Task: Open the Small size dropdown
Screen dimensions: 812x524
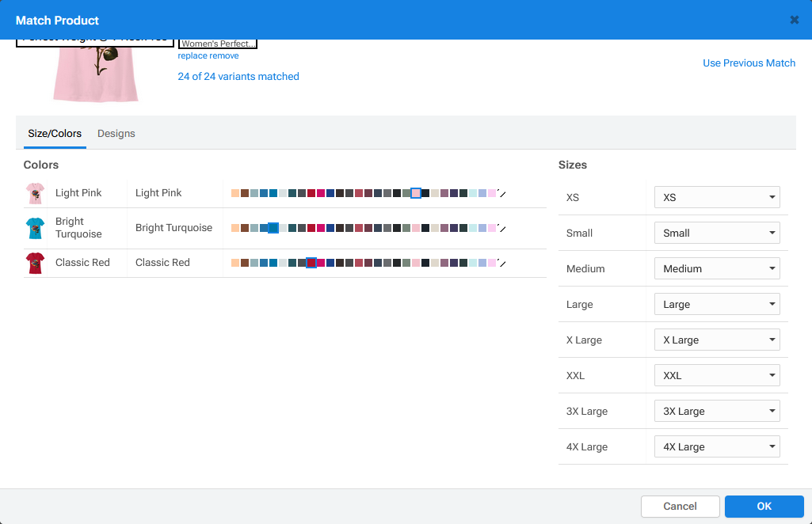Action: point(716,233)
